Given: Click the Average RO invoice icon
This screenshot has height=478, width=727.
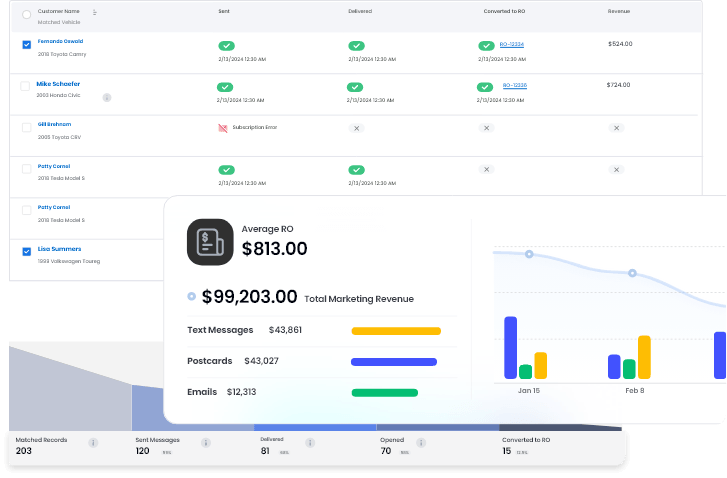Looking at the screenshot, I should click(210, 242).
